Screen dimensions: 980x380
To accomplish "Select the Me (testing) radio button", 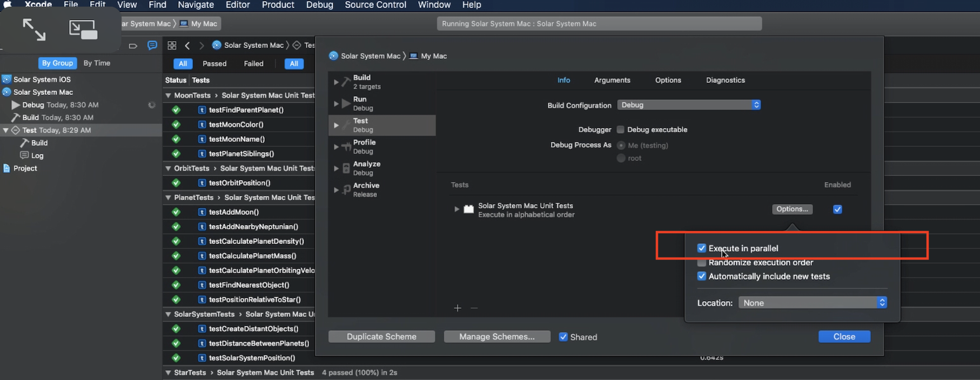I will click(x=621, y=146).
